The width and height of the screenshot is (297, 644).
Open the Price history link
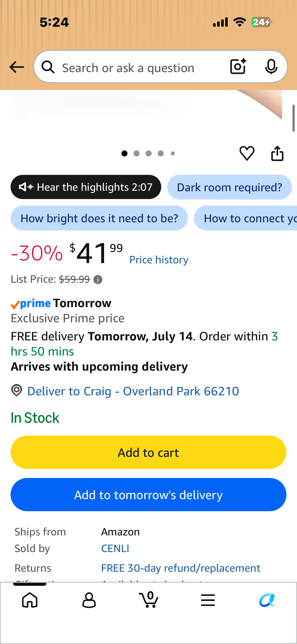tap(159, 260)
